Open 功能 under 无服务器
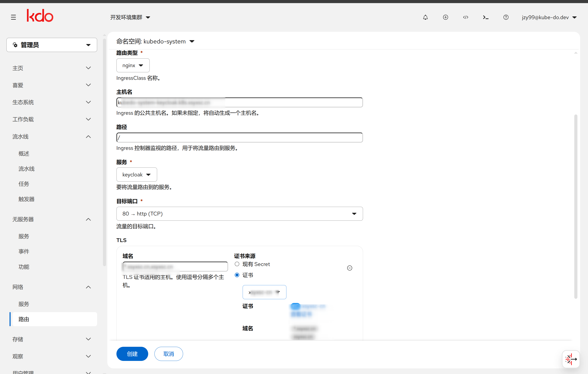This screenshot has height=374, width=588. [x=24, y=267]
